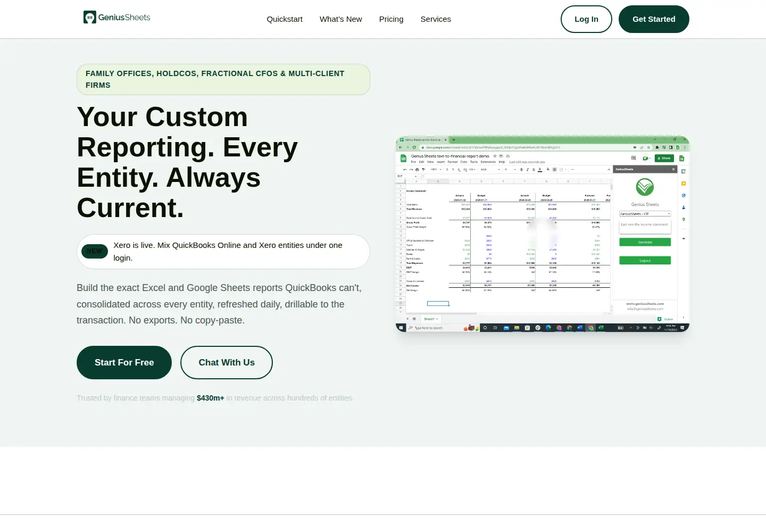
Task: Open Chat With Us
Action: (x=227, y=362)
